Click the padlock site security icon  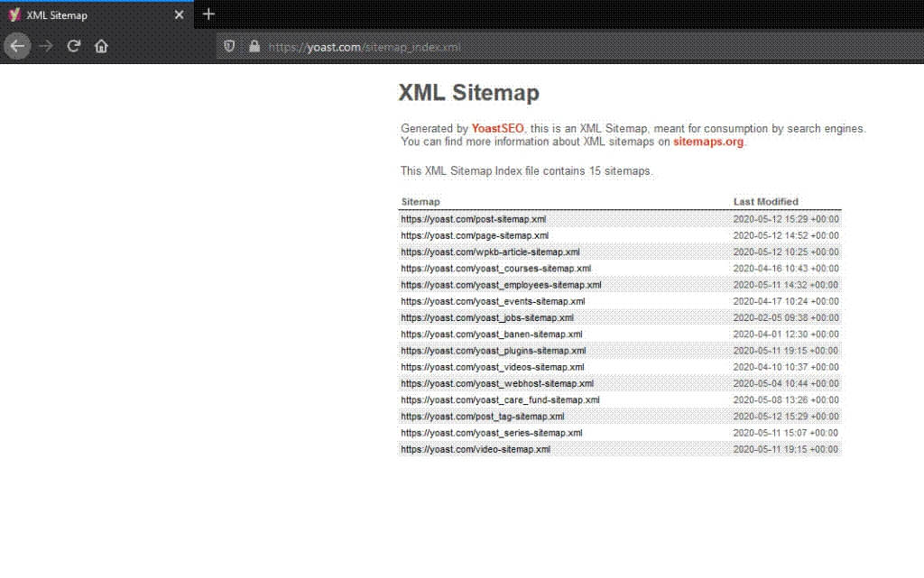(254, 46)
